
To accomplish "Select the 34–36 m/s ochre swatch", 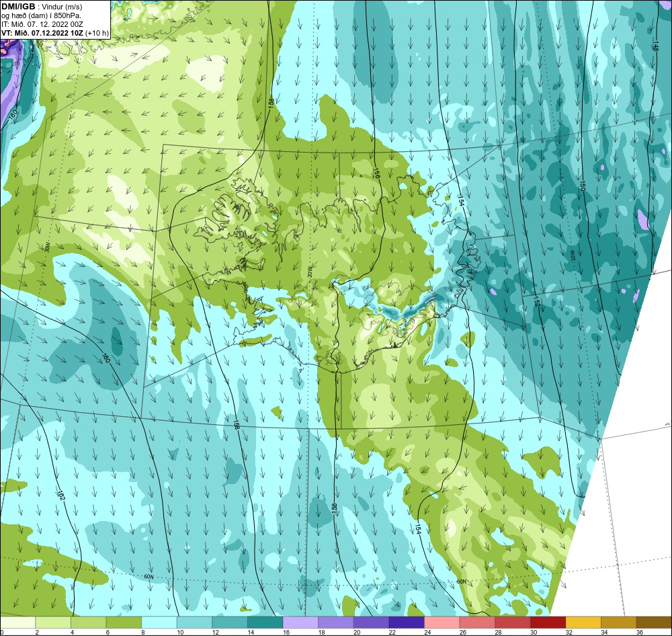I will click(x=619, y=623).
